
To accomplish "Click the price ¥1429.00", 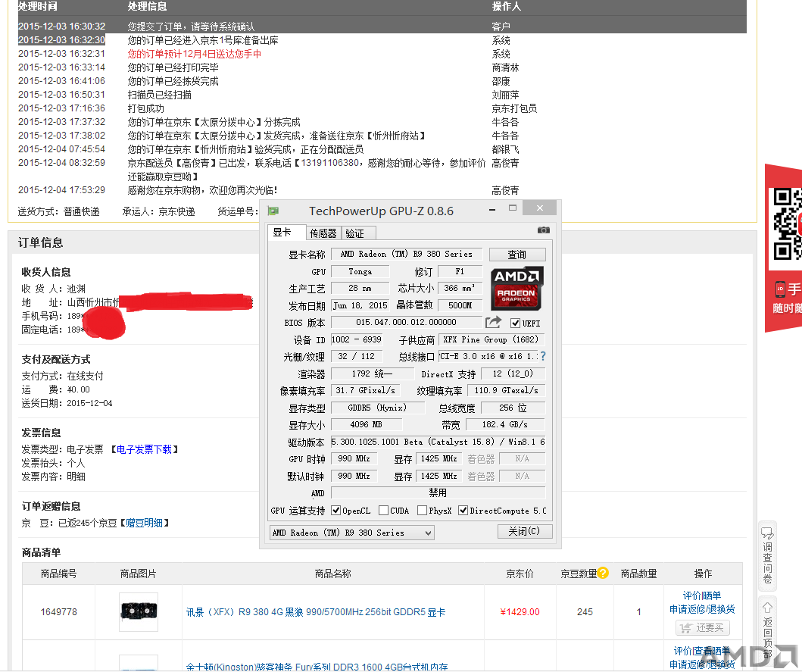I will coord(520,611).
